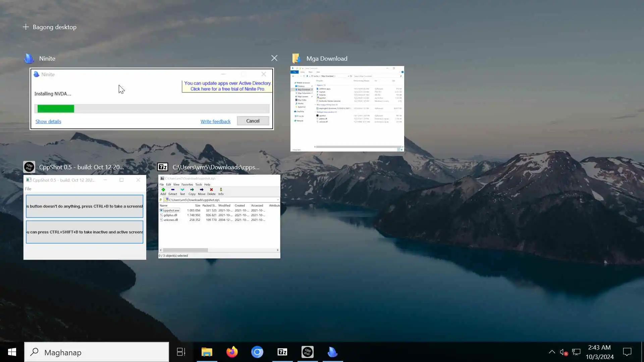Switch to the Mga Download folder window
Image resolution: width=644 pixels, height=362 pixels.
(x=347, y=109)
